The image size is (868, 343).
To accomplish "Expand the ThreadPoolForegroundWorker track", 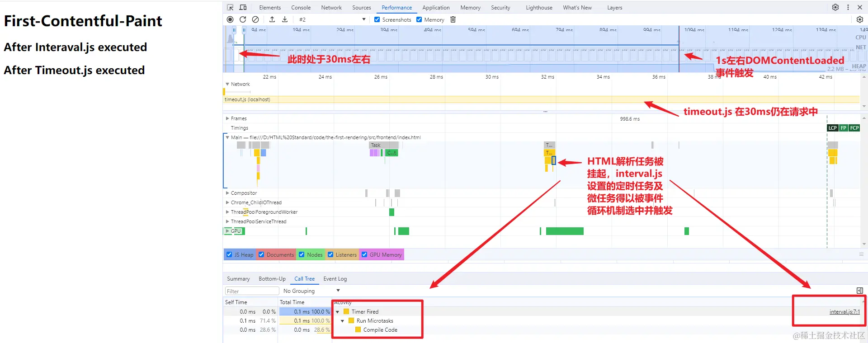I will click(x=227, y=212).
